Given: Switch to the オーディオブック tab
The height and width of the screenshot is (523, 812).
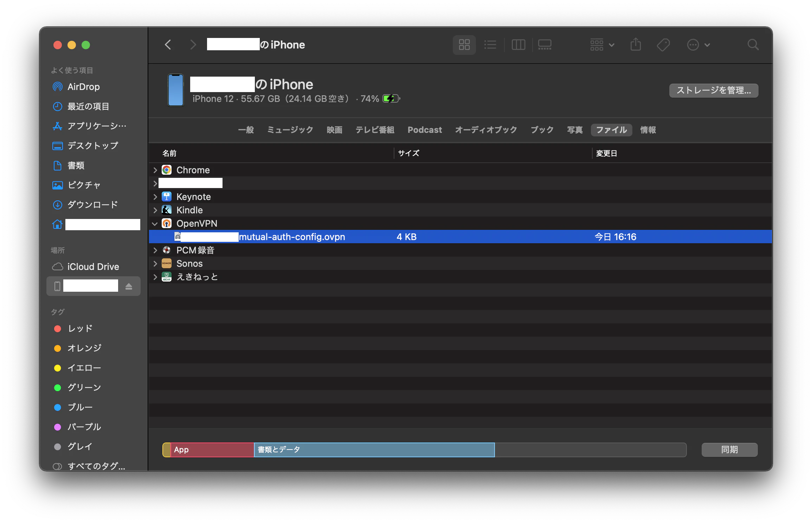Looking at the screenshot, I should point(486,130).
